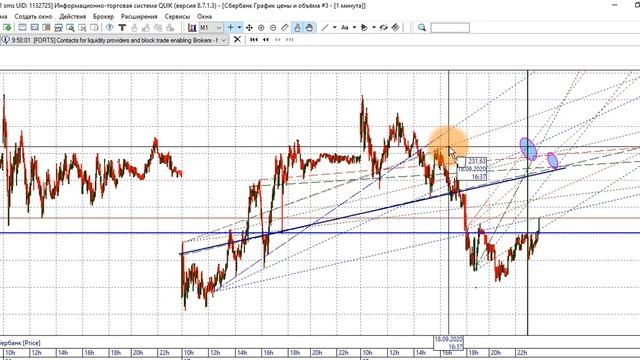Toggle the crosshair cursor mode

click(231, 27)
